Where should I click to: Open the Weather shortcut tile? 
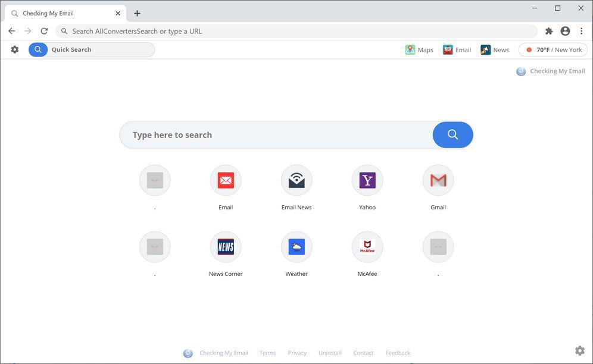pyautogui.click(x=296, y=247)
